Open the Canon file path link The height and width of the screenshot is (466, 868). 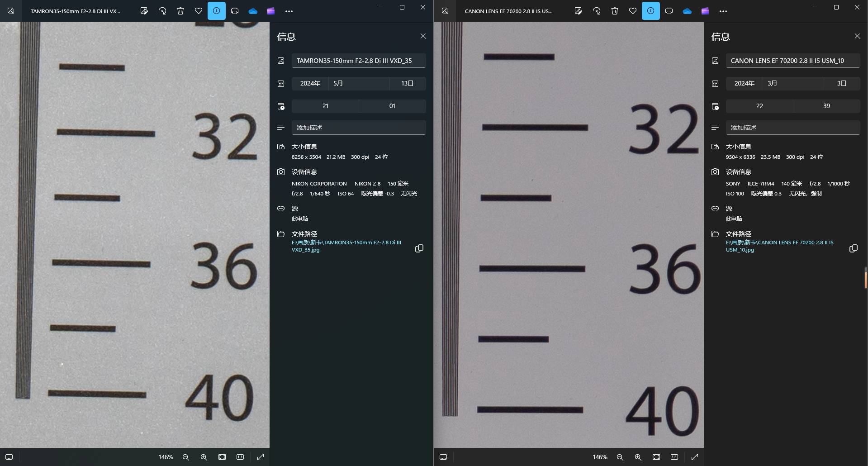779,246
